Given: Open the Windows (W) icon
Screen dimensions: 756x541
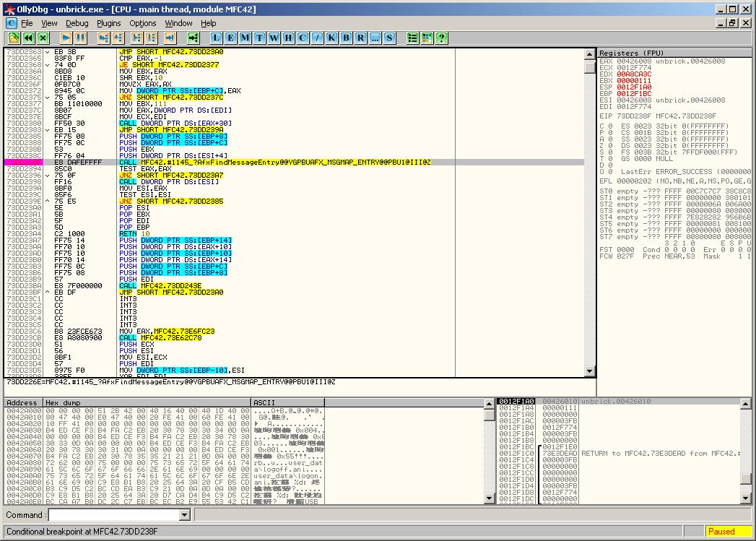Looking at the screenshot, I should 274,38.
